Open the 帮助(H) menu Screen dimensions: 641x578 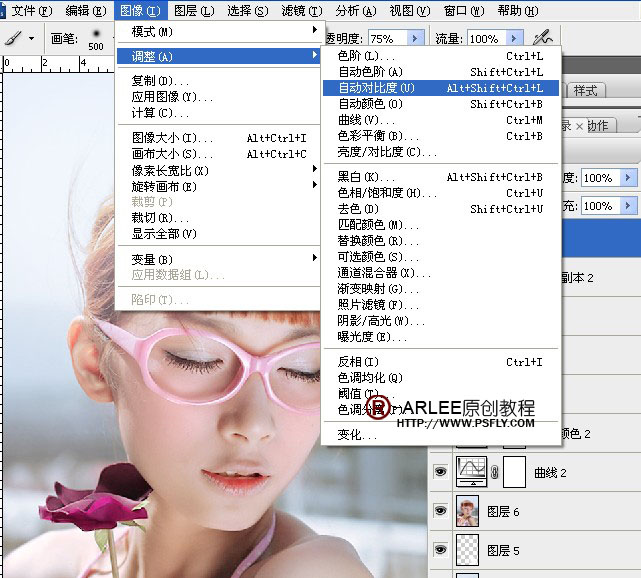518,11
